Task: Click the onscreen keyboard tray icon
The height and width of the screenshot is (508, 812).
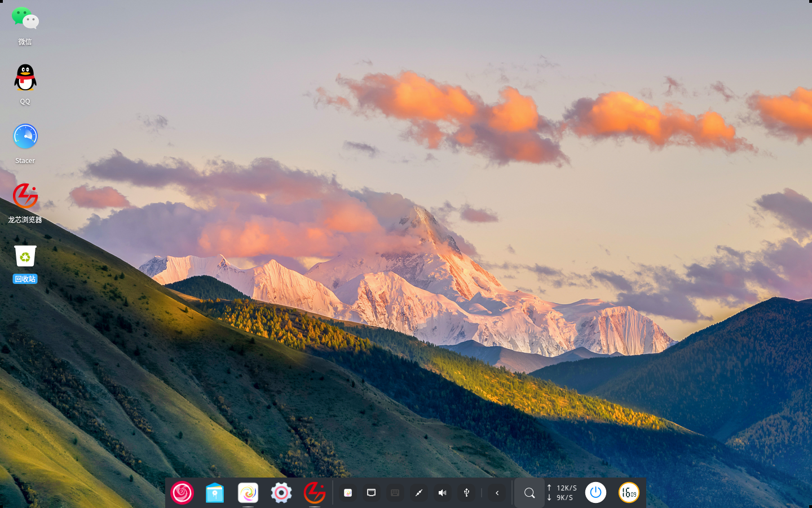Action: tap(395, 493)
